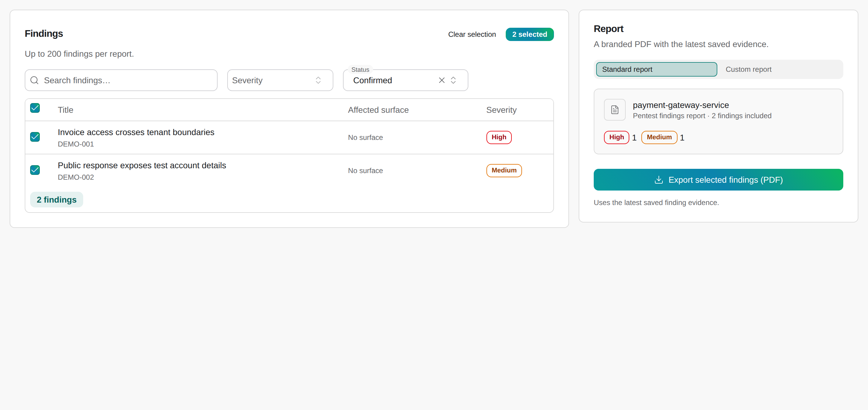Click the download icon on Export button
Screen dimensions: 868x410
tap(659, 180)
